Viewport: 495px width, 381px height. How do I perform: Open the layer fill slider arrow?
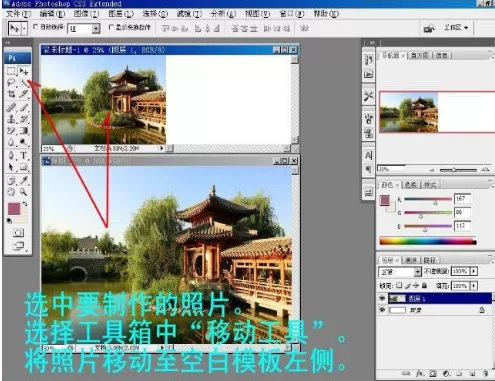[x=474, y=286]
